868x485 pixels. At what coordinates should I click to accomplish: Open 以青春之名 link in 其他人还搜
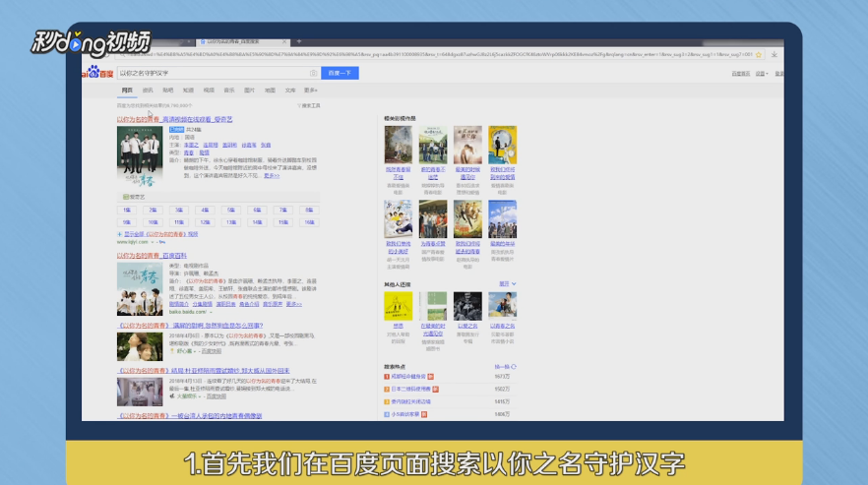(x=502, y=326)
